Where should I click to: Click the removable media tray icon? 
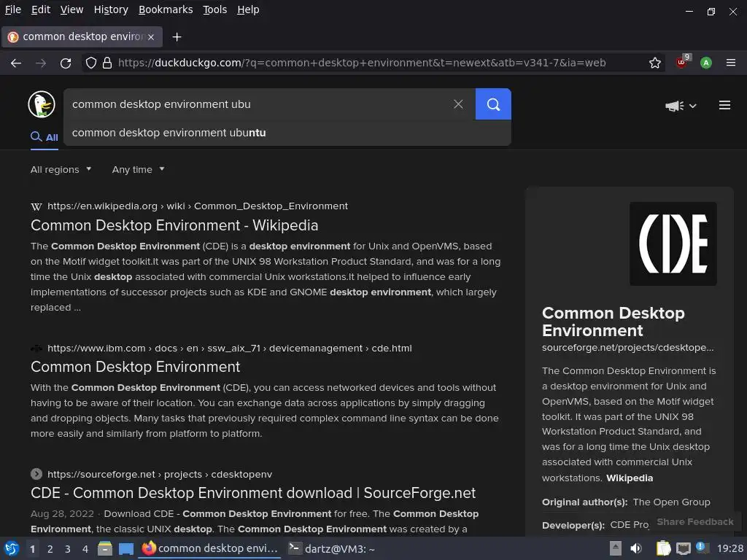(616, 548)
